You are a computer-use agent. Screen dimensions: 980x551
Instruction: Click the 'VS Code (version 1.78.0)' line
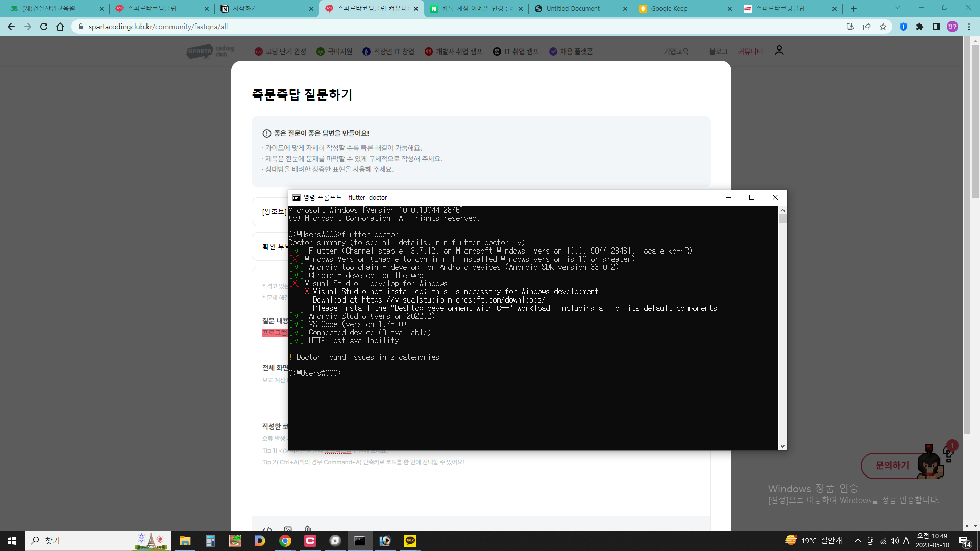pos(348,324)
